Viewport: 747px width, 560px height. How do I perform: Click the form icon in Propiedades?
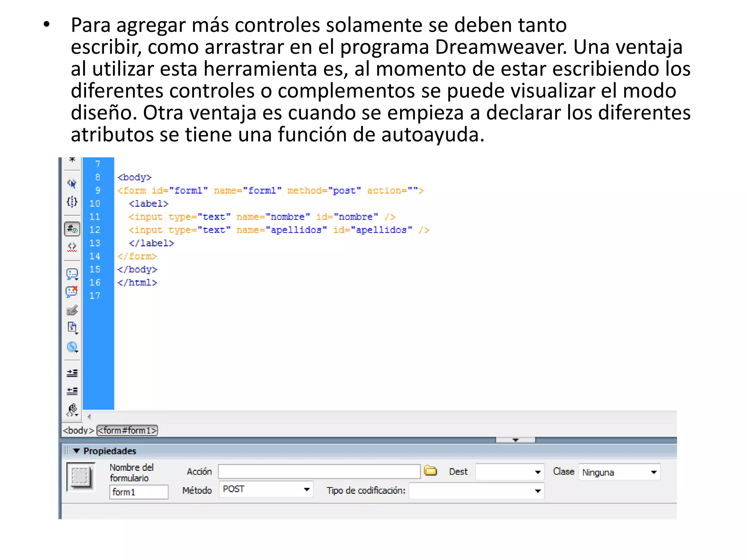pyautogui.click(x=81, y=477)
